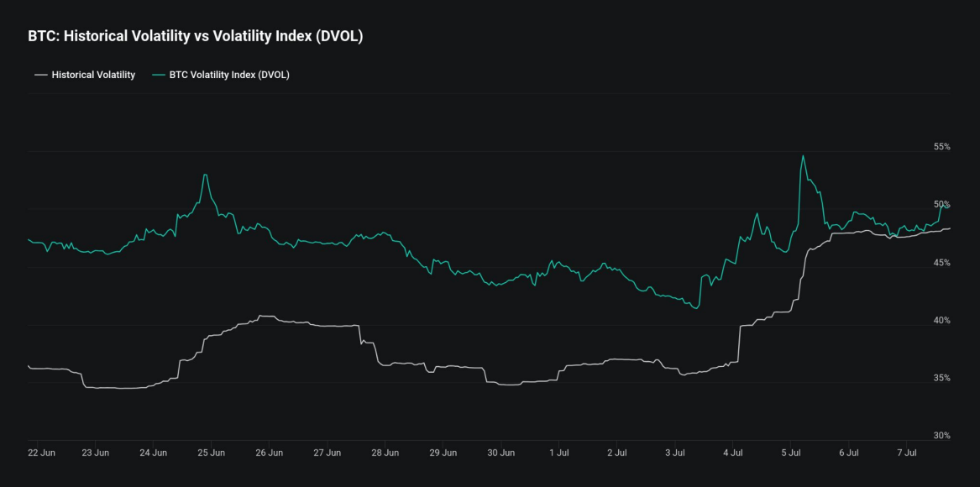Select the 22 Jun x-axis date label
Screen dimensions: 980x487
point(41,453)
